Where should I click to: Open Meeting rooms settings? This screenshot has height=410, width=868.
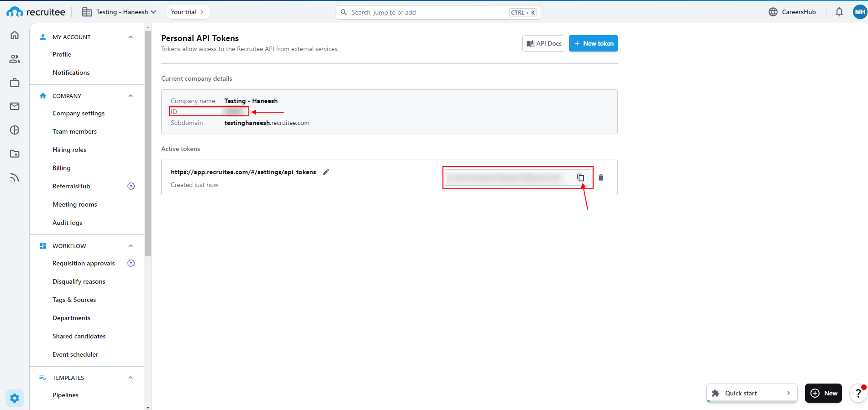pos(75,204)
